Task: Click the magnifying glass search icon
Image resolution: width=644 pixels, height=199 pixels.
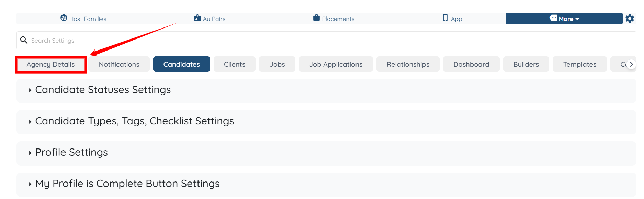Action: [24, 40]
